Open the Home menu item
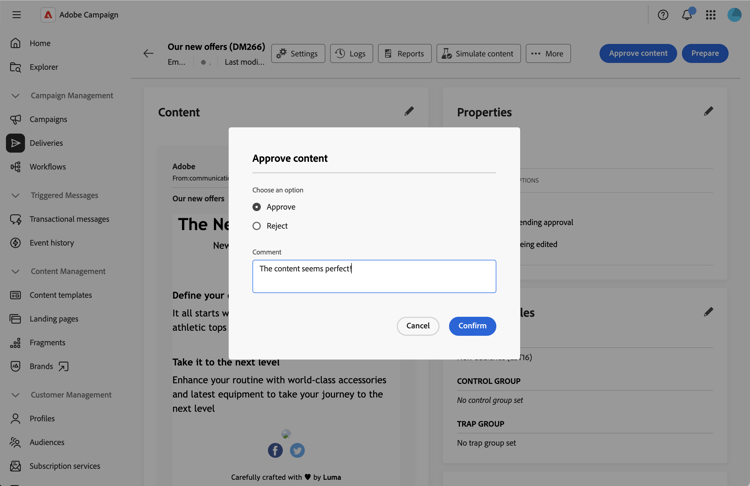 point(40,43)
